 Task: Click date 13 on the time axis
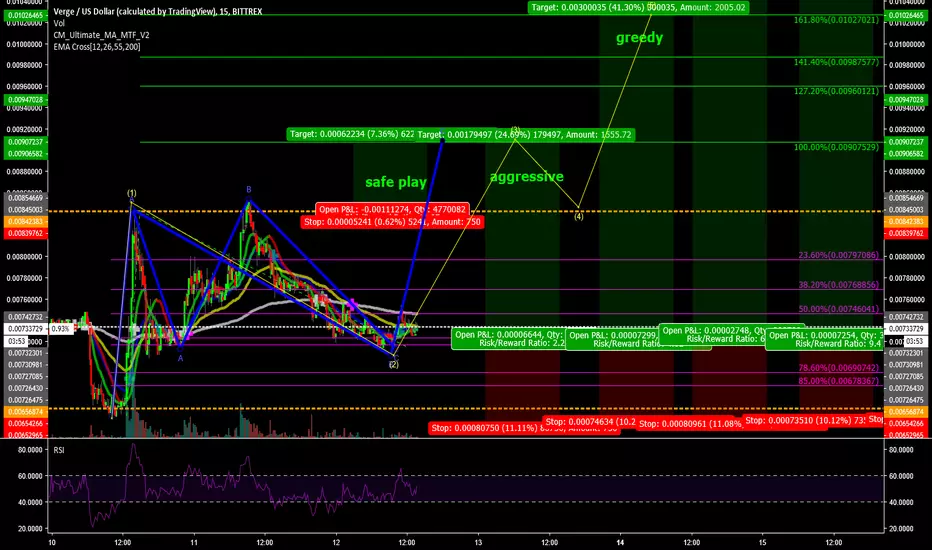478,542
